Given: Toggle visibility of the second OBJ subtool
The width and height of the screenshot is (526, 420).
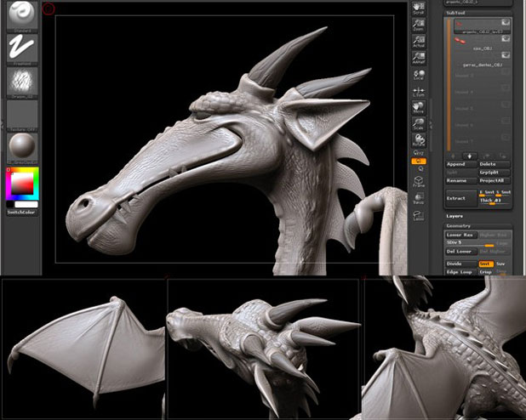Looking at the screenshot, I should (x=506, y=39).
